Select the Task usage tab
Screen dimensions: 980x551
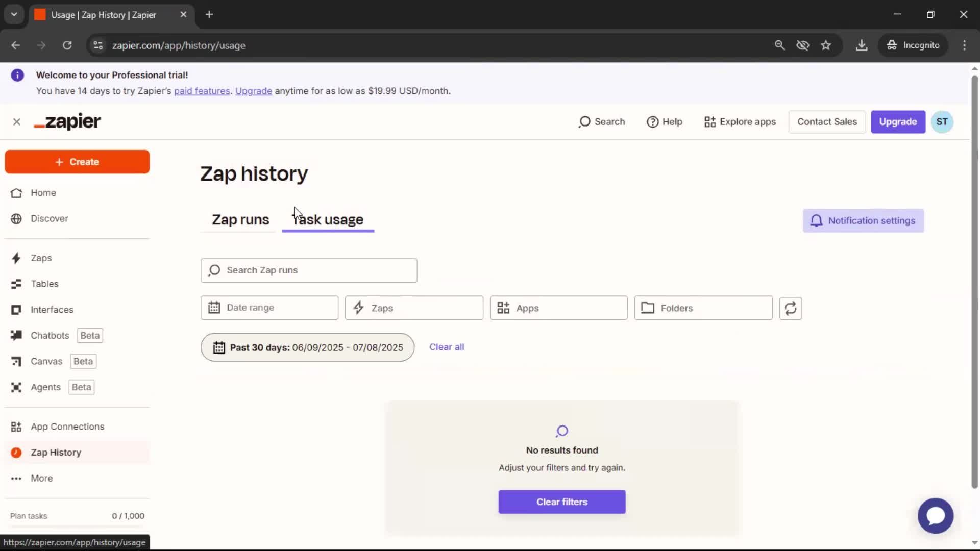click(328, 220)
